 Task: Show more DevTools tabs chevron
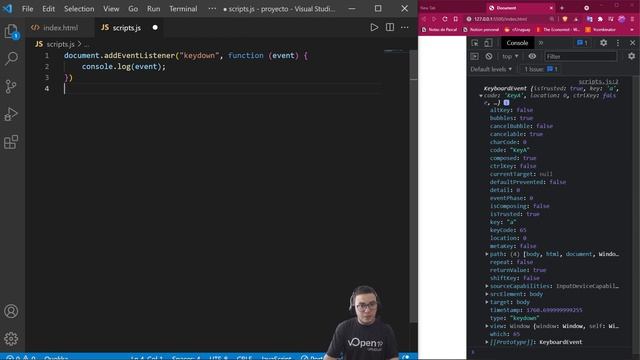[x=541, y=43]
